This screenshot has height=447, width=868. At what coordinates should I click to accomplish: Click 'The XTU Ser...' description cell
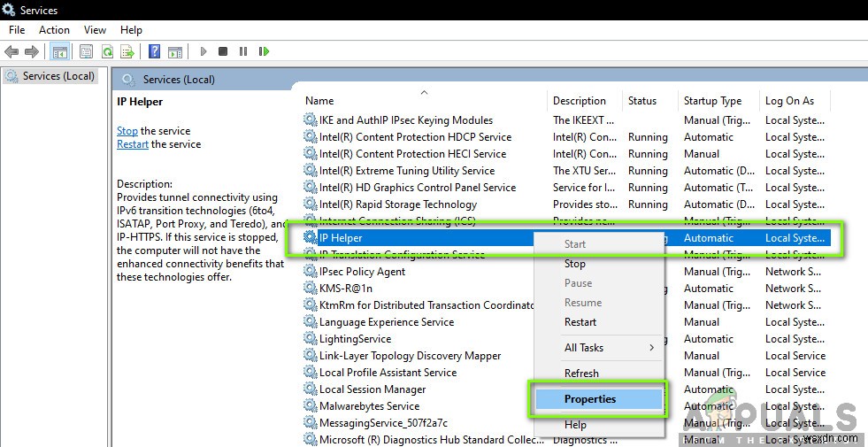[585, 170]
